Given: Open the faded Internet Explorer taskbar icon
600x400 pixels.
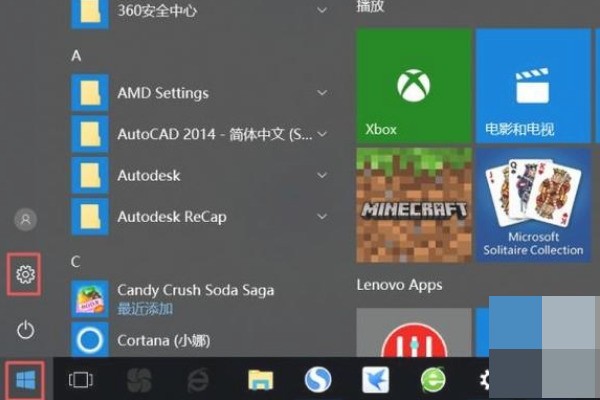Looking at the screenshot, I should point(198,380).
